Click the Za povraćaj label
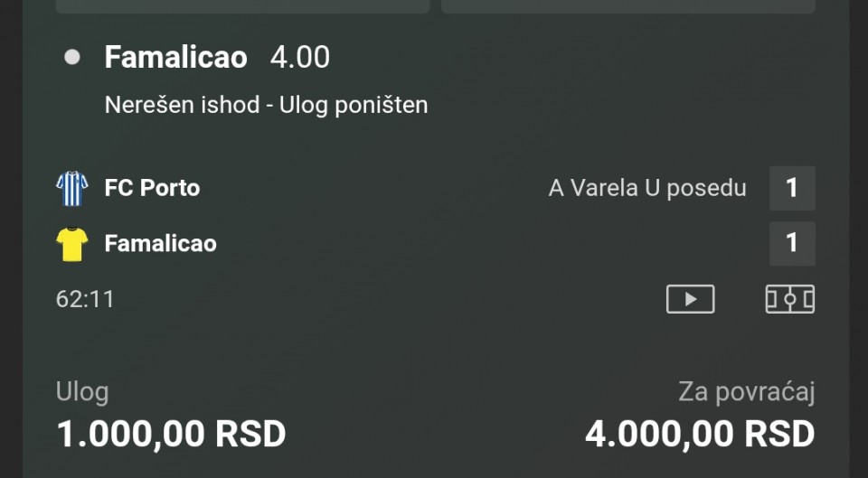 pos(747,392)
